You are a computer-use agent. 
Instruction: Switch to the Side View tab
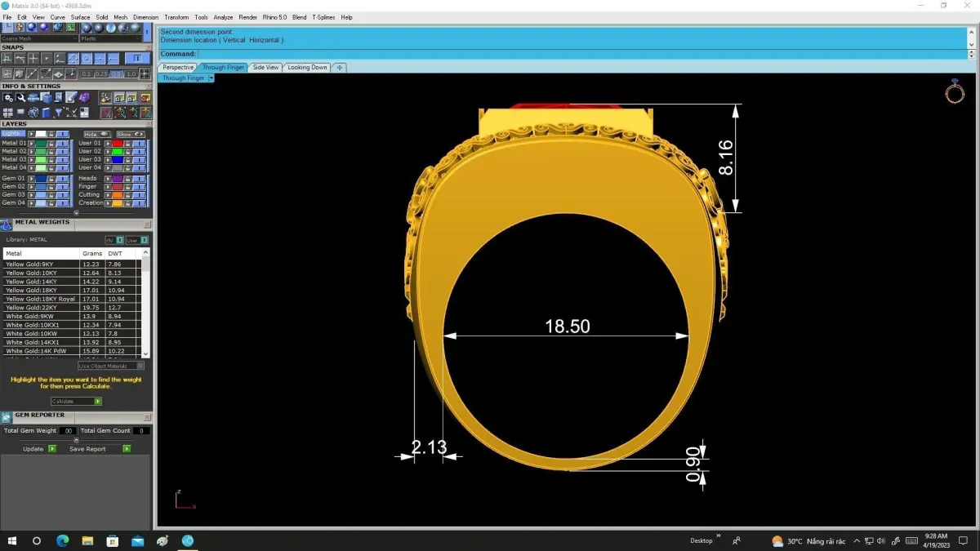point(265,68)
